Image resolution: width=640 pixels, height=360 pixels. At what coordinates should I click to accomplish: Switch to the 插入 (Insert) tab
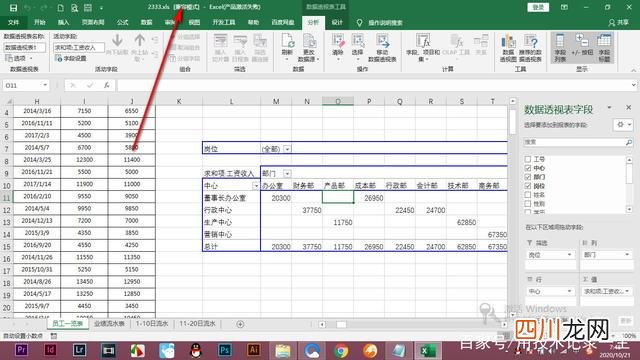point(63,23)
